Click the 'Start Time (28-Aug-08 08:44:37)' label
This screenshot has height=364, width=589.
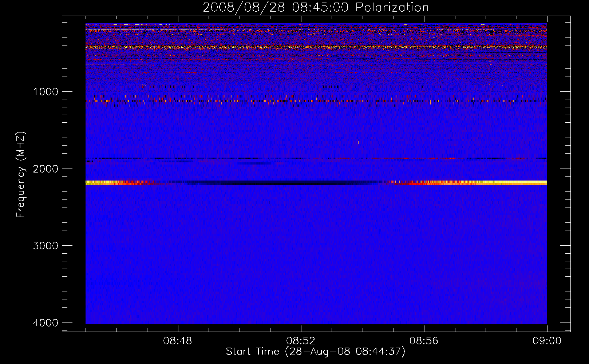[316, 352]
